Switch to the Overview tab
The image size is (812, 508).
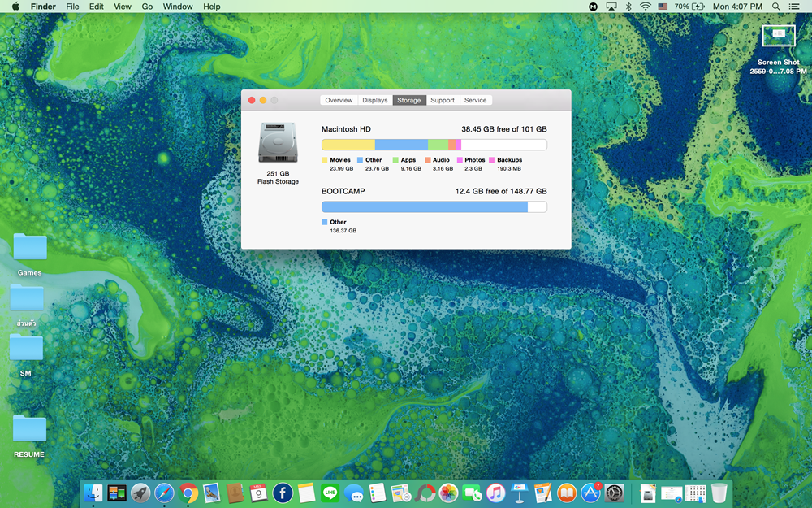(339, 100)
